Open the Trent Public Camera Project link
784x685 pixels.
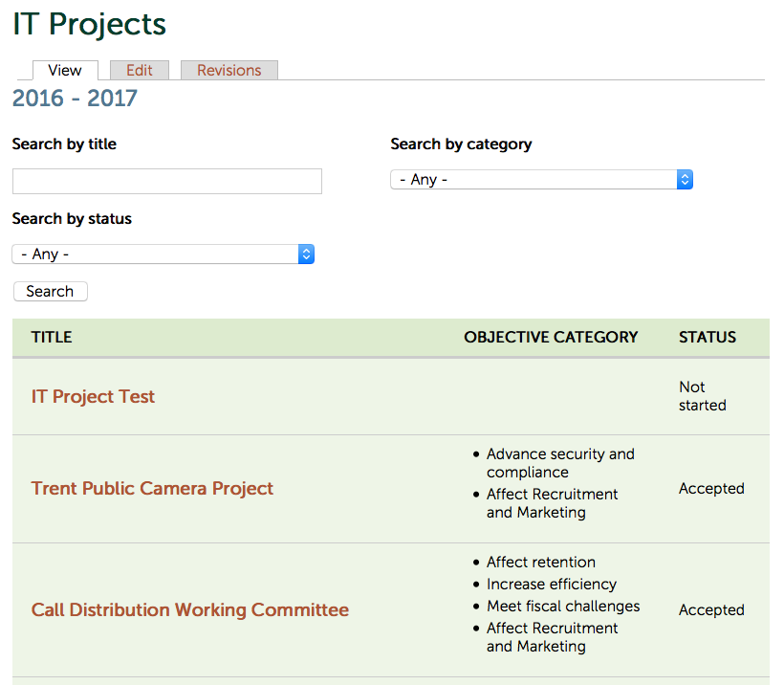[x=152, y=489]
